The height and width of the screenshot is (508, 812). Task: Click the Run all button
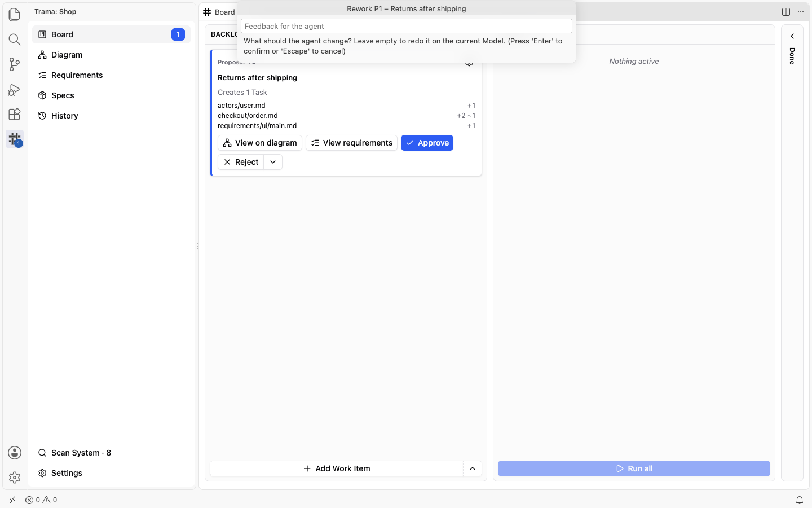634,468
